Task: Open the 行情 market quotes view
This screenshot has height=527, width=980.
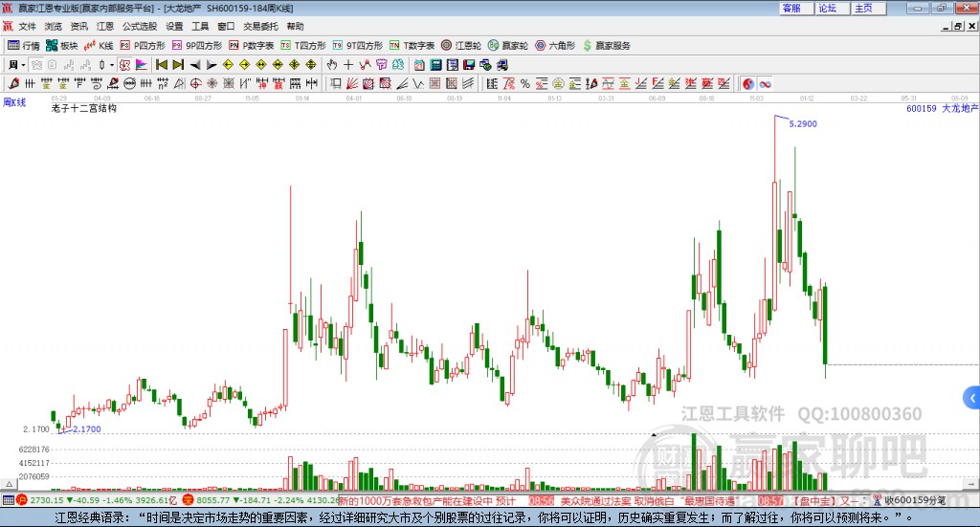Action: click(24, 45)
